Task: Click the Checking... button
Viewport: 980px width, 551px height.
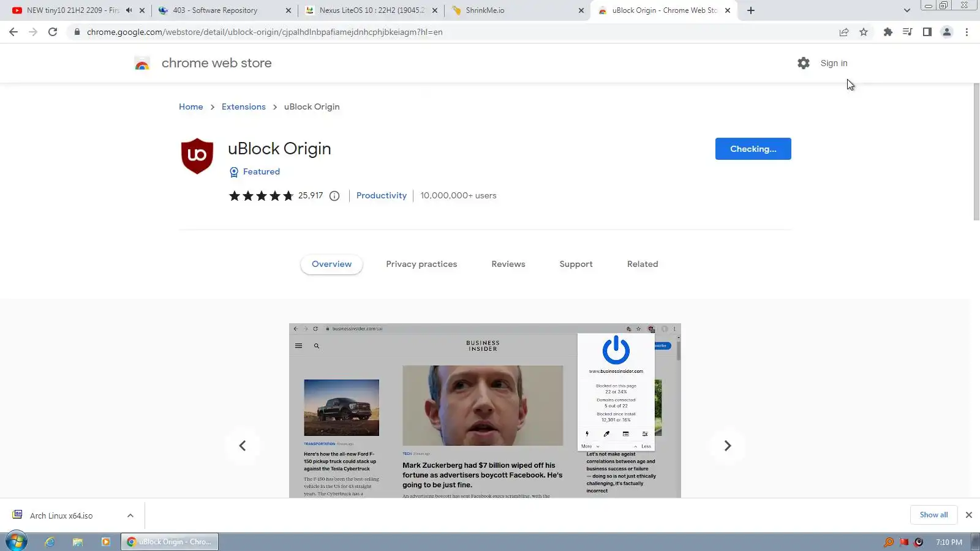Action: pyautogui.click(x=753, y=149)
